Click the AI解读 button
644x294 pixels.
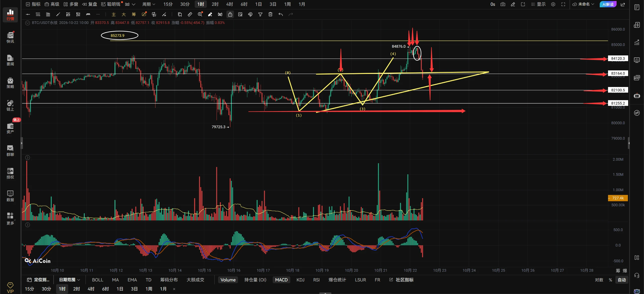pos(608,4)
